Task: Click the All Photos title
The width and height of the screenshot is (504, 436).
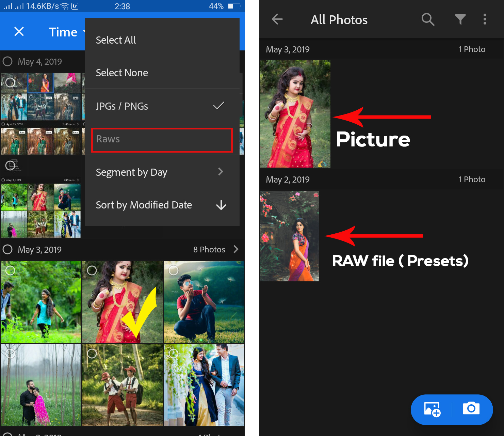Action: click(x=339, y=20)
